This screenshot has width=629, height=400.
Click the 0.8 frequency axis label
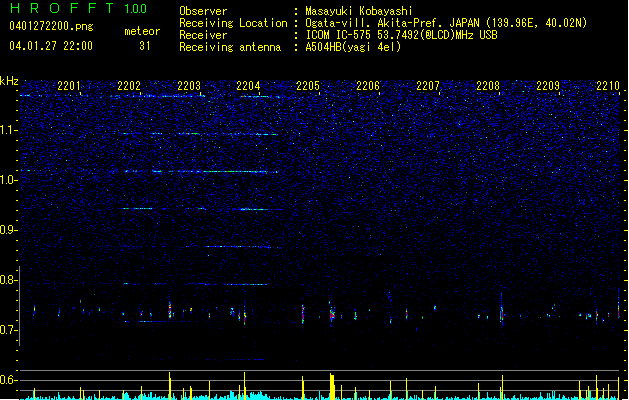pyautogui.click(x=9, y=280)
